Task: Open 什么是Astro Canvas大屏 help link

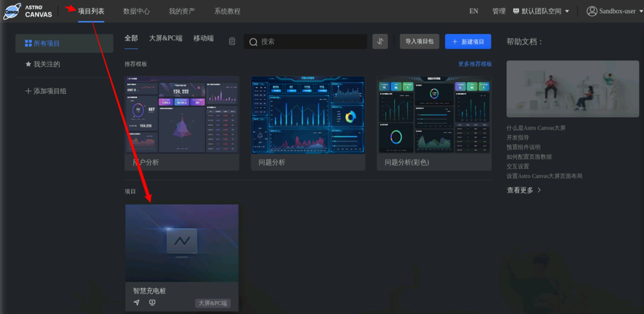Action: pos(536,128)
